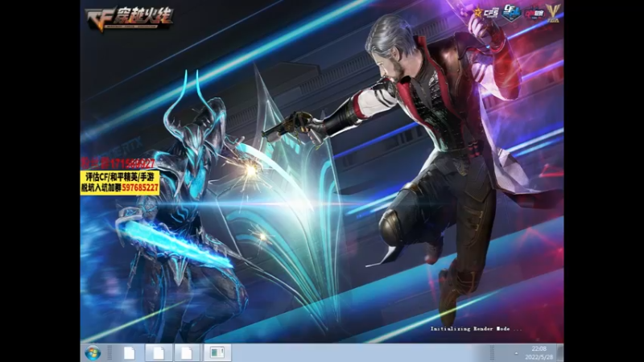Click the 'Initializing Render Mode ...' status text

click(x=476, y=329)
